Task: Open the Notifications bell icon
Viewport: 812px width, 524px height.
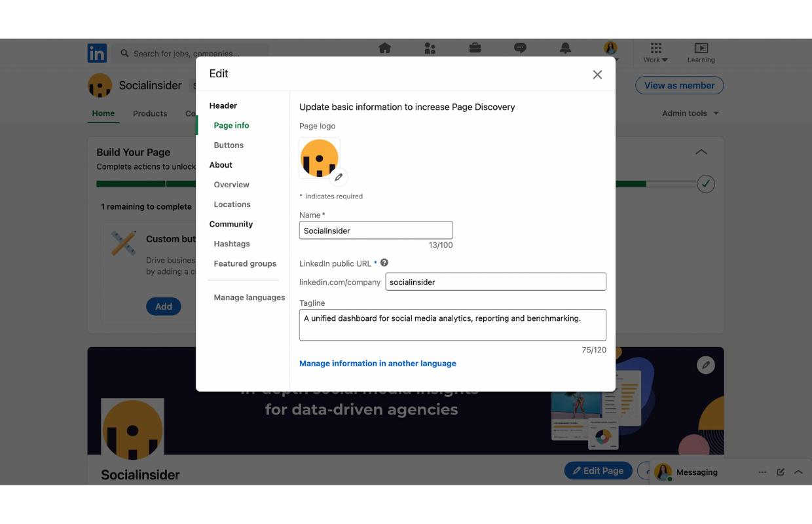Action: 565,48
